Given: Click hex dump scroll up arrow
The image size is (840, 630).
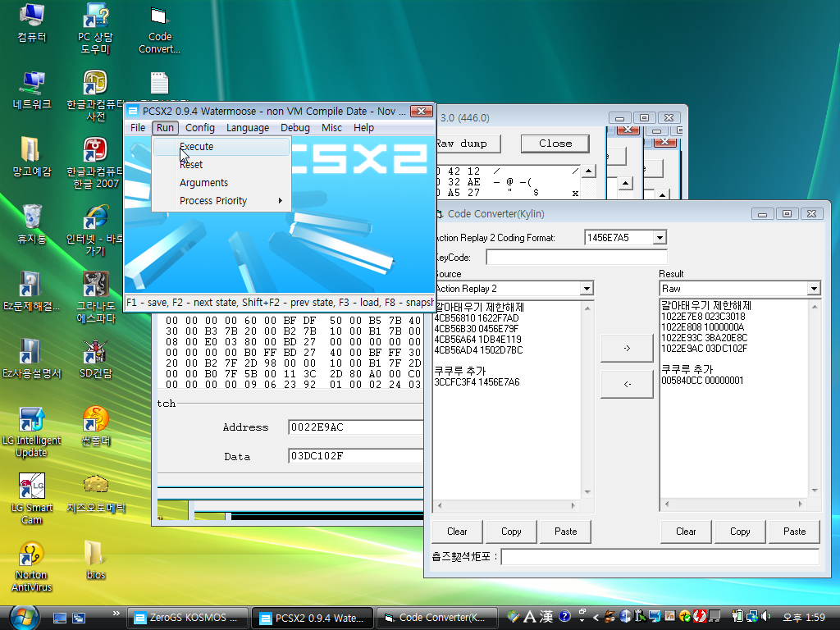Looking at the screenshot, I should point(589,171).
